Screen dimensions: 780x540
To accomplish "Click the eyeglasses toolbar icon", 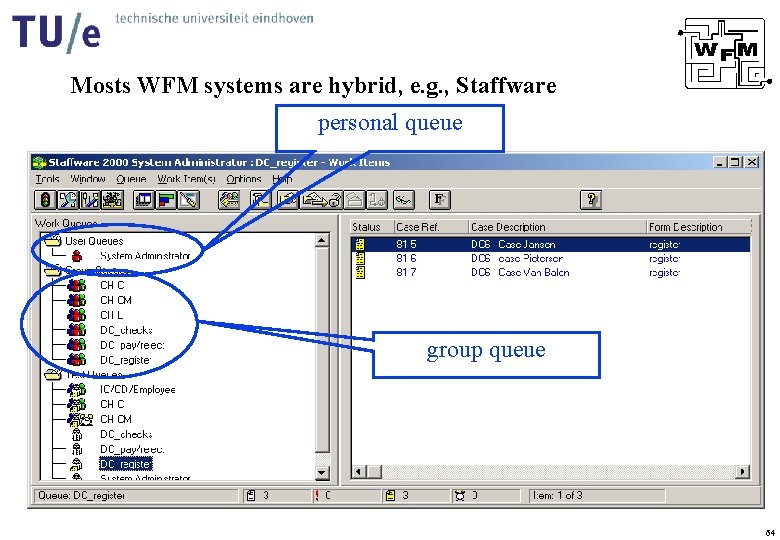I will tap(403, 200).
